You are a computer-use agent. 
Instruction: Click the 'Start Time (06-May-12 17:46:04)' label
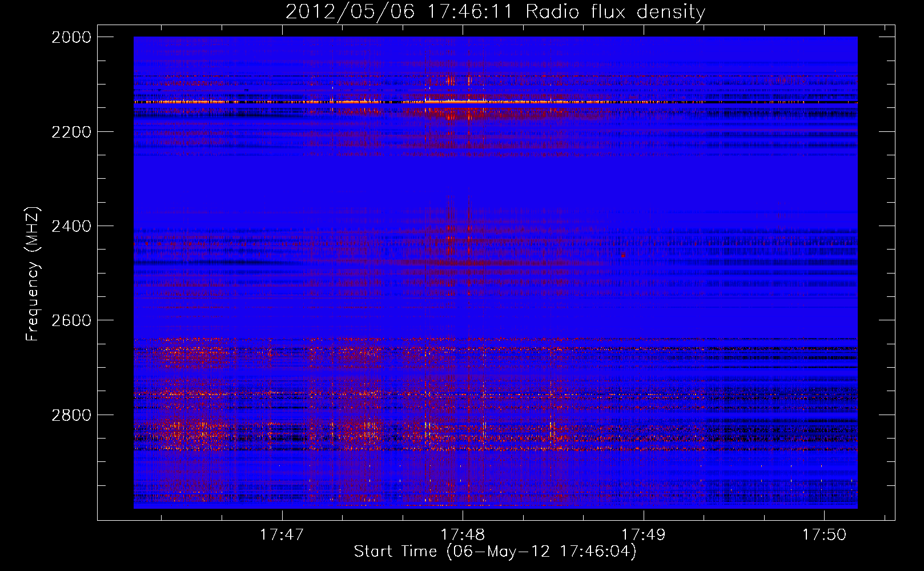(495, 552)
